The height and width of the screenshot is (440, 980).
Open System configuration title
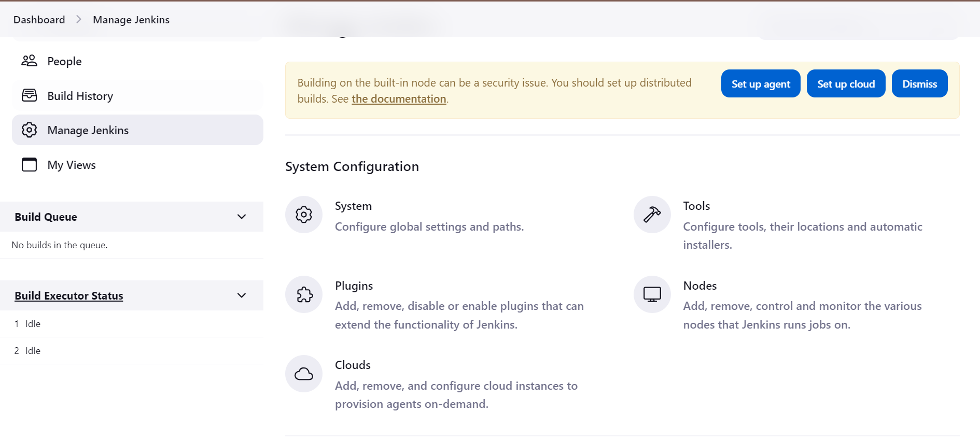pyautogui.click(x=353, y=206)
